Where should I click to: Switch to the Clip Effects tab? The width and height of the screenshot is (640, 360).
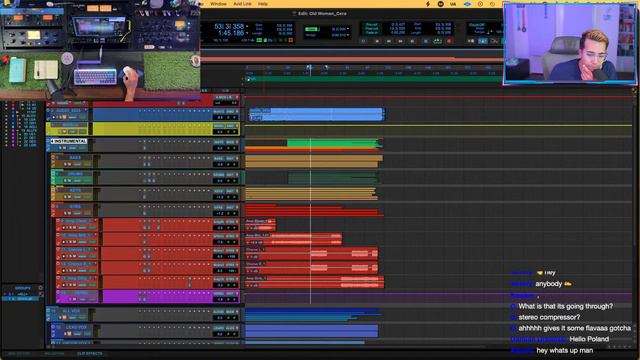point(90,354)
